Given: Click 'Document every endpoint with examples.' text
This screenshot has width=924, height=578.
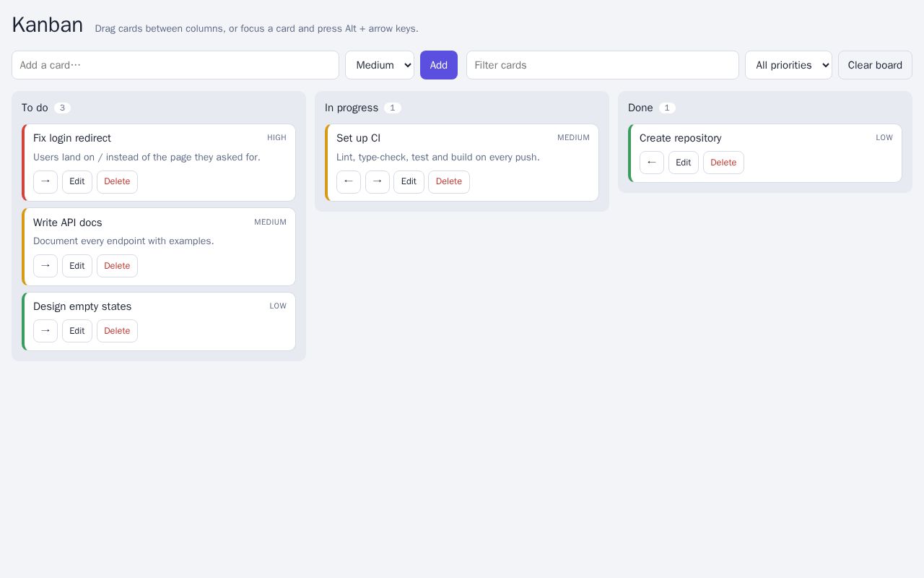Looking at the screenshot, I should tap(123, 241).
